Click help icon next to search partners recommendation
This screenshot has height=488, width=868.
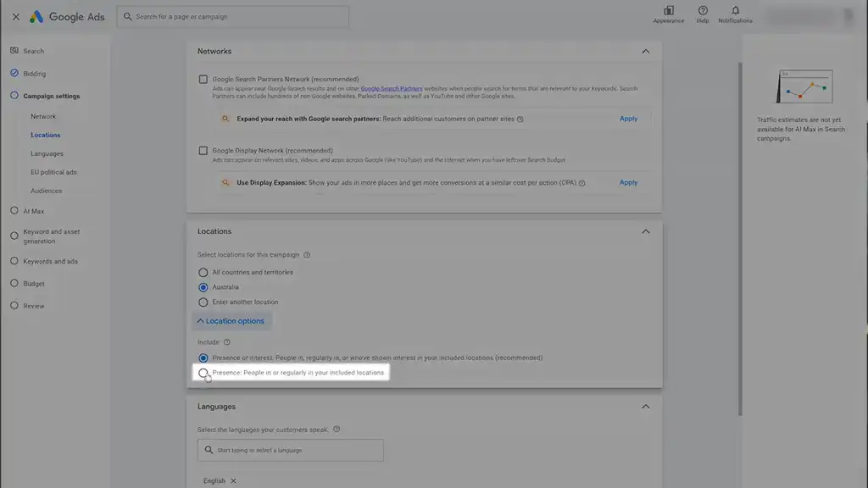[x=520, y=119]
